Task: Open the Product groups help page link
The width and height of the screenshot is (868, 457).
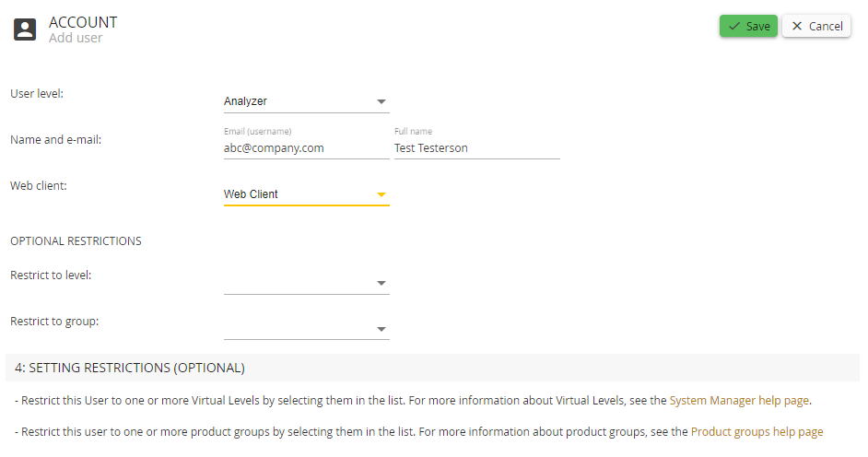Action: [757, 431]
